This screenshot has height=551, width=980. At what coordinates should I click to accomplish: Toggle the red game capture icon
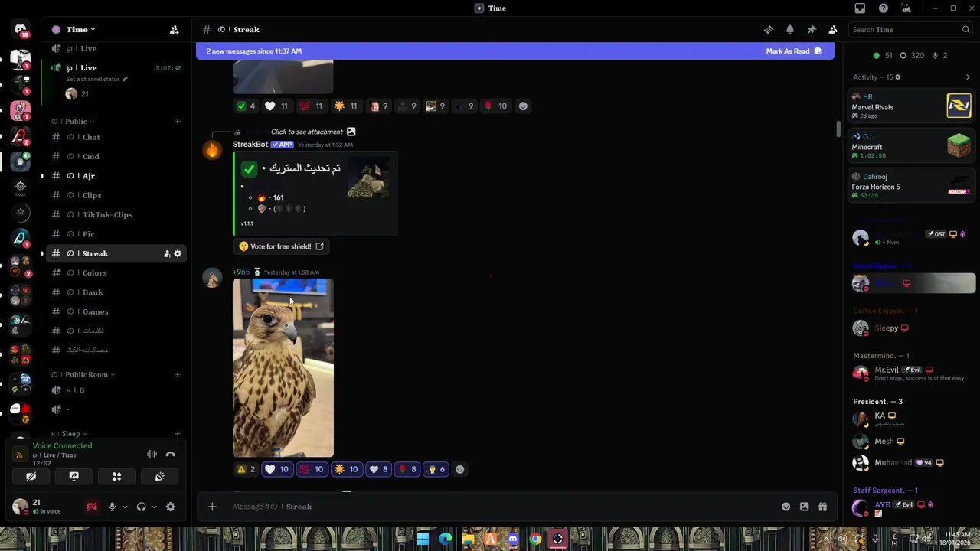(x=92, y=507)
